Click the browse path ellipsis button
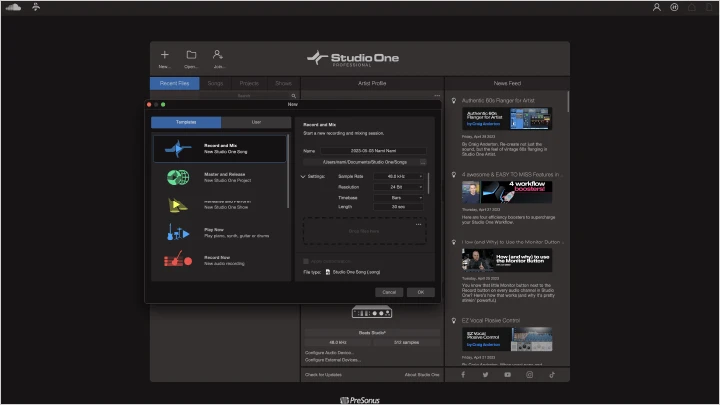720x405 pixels. tap(423, 162)
